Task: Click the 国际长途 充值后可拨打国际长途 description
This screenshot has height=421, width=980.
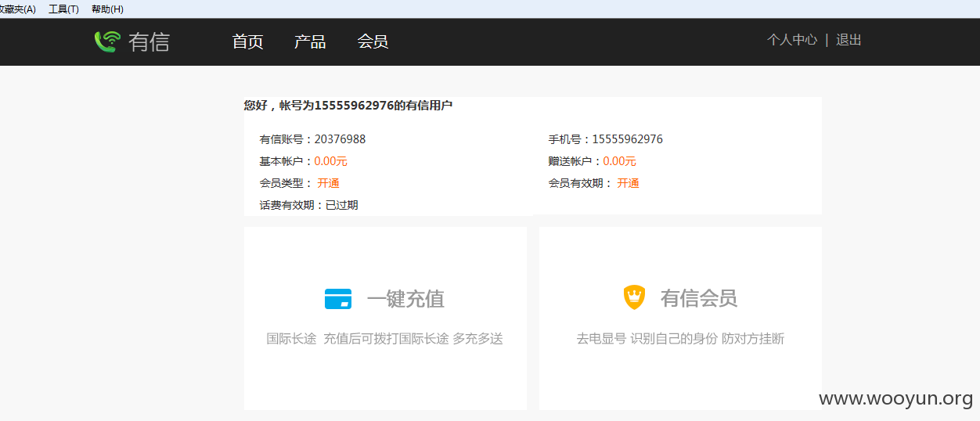Action: click(384, 339)
